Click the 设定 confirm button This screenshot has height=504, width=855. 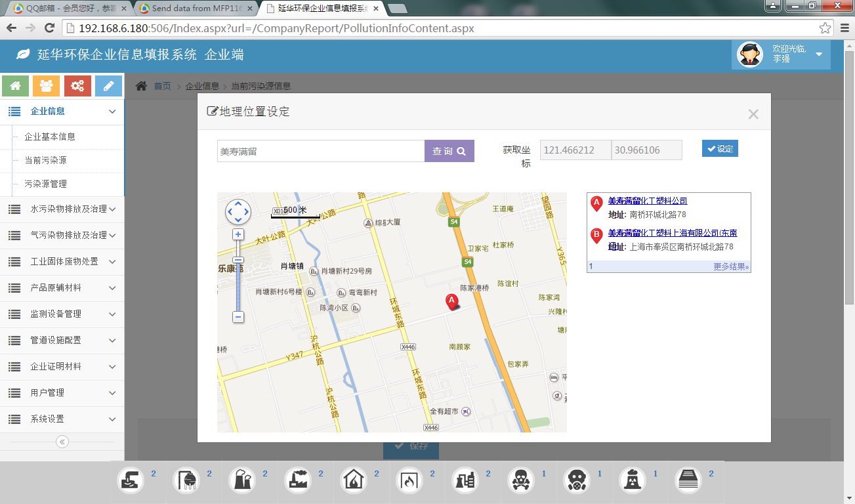click(720, 149)
